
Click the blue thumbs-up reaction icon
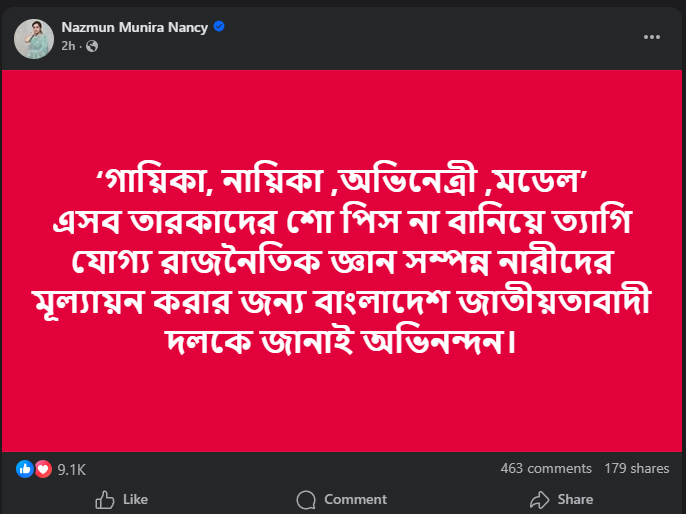26,468
